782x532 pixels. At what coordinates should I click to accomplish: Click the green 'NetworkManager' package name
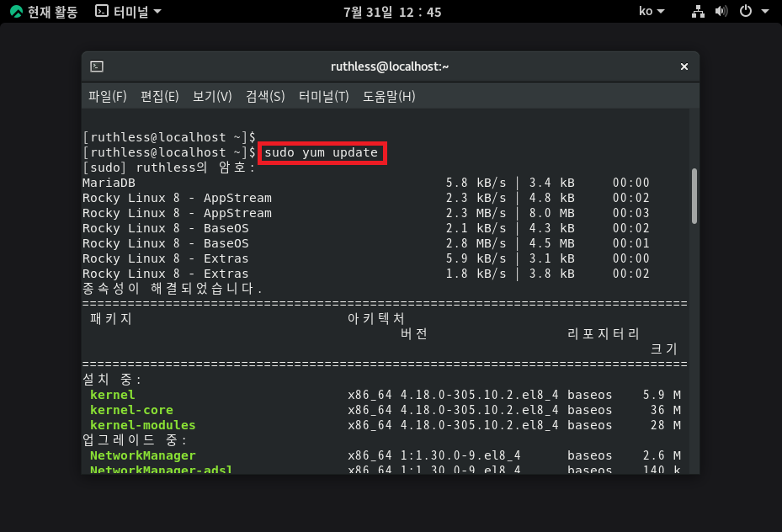pos(143,455)
